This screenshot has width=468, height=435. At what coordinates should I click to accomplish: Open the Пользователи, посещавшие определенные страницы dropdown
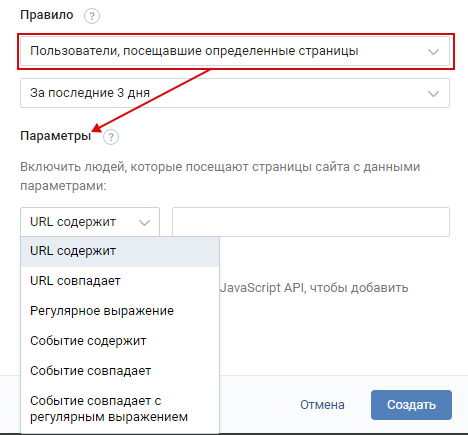235,51
